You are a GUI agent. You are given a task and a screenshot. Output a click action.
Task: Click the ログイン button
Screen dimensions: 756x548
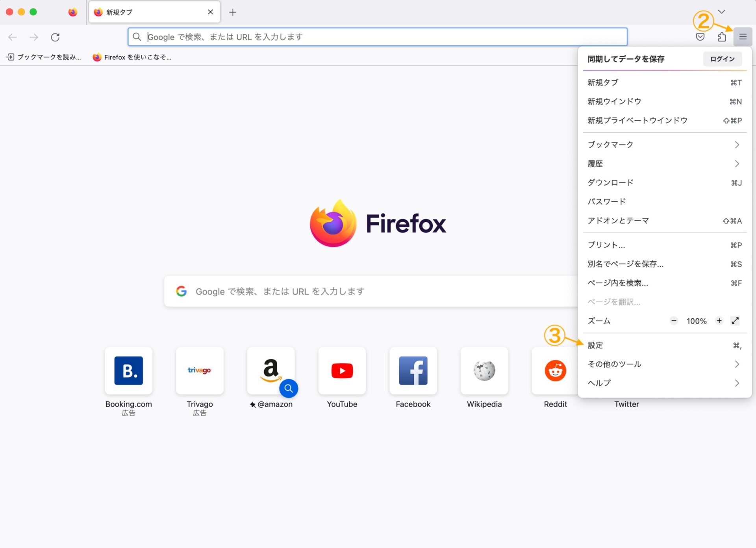[722, 59]
